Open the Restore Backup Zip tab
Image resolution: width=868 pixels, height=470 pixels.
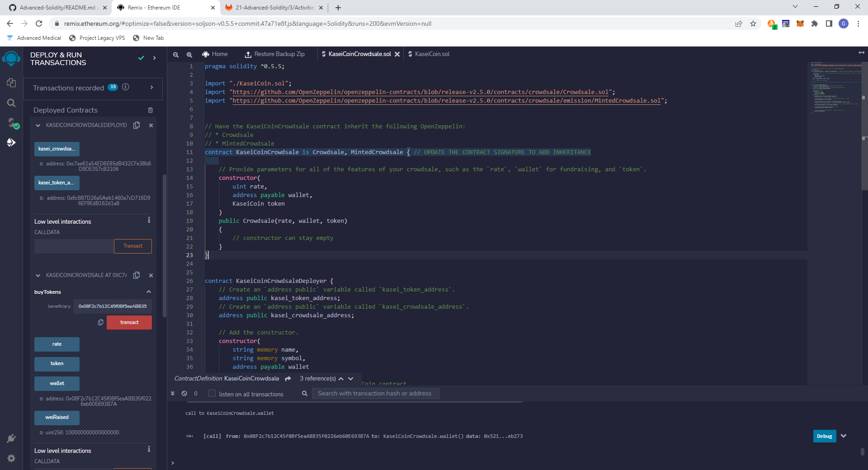point(274,54)
